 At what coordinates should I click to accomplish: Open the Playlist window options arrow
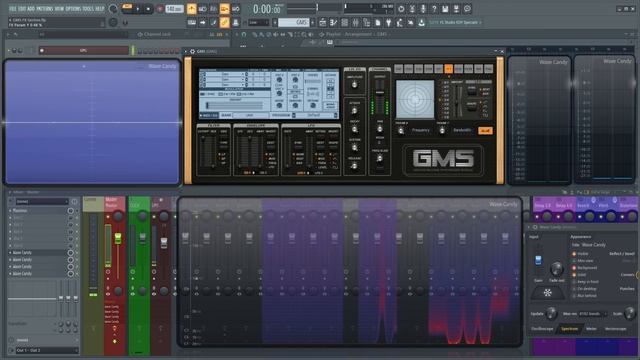(x=237, y=35)
